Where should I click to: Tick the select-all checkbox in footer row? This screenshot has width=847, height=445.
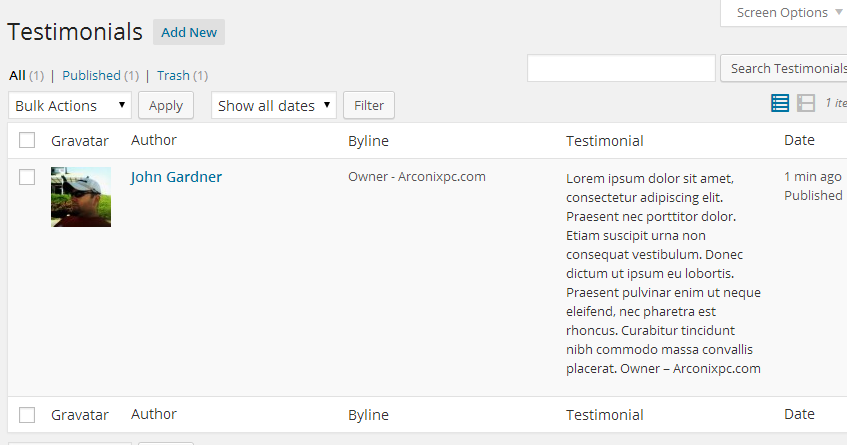[27, 415]
